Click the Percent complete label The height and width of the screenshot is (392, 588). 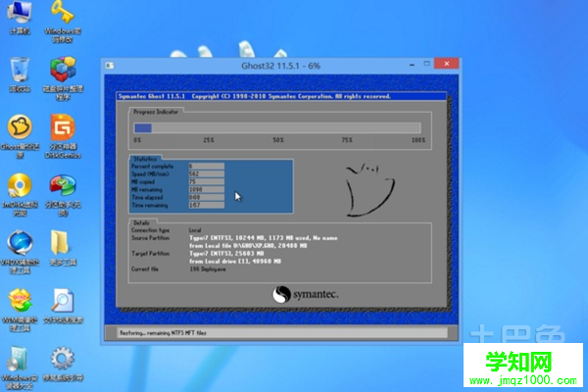pyautogui.click(x=152, y=167)
